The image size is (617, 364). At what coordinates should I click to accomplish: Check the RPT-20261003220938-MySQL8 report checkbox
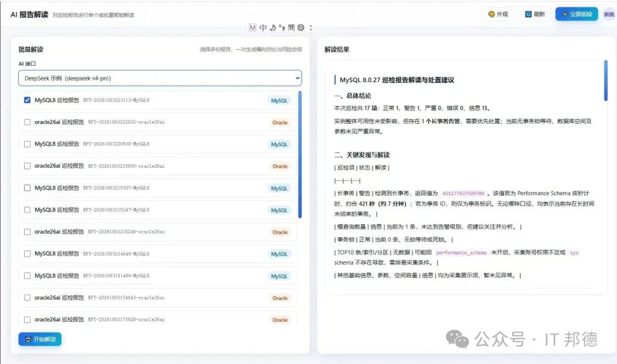tap(27, 144)
